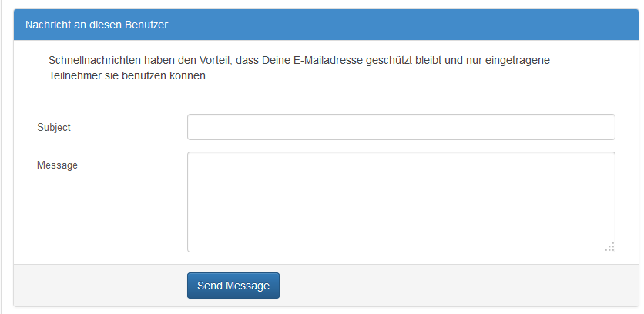This screenshot has width=644, height=314.
Task: Click into the Subject text field
Action: tap(401, 127)
